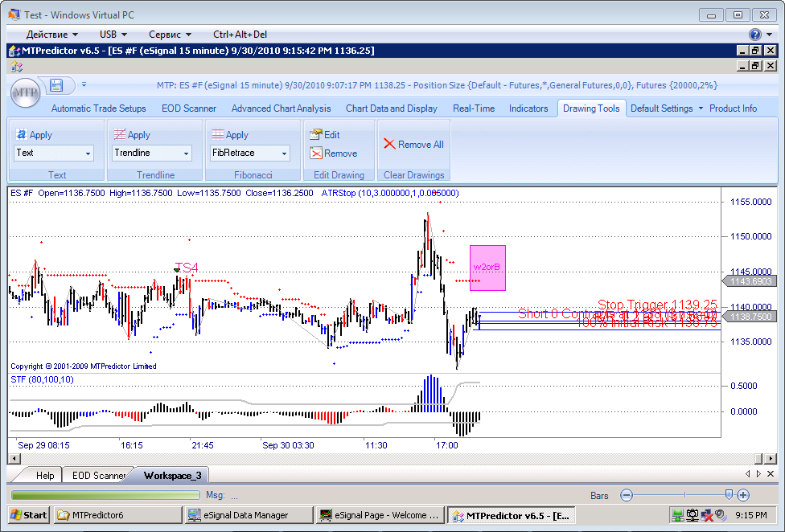Viewport: 785px width, 532px height.
Task: Switch to the Indicators ribbon tab
Action: tap(528, 108)
